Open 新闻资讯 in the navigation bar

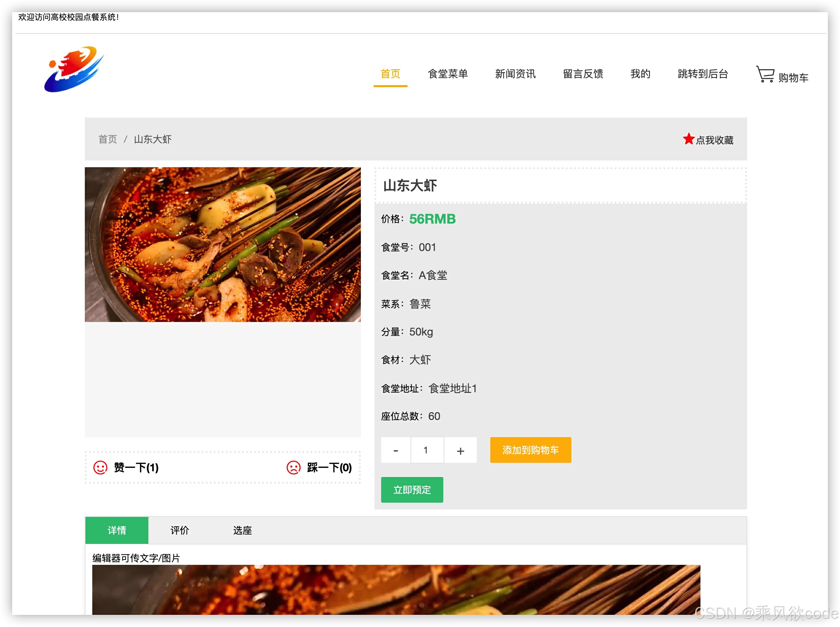click(515, 74)
